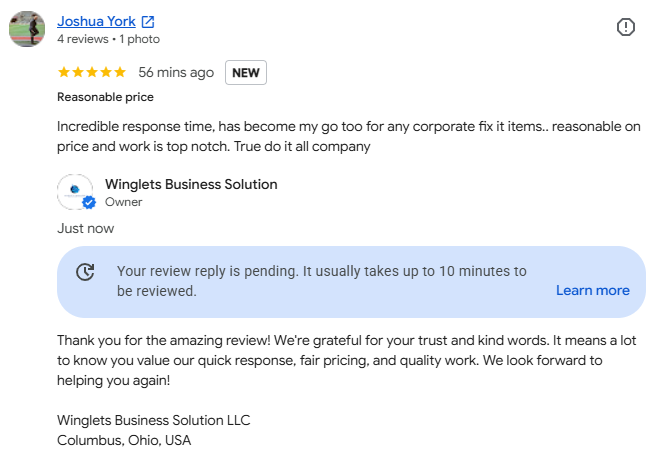Image resolution: width=666 pixels, height=456 pixels.
Task: Click the 'Columbus, Ohio, USA' line
Action: pyautogui.click(x=124, y=440)
